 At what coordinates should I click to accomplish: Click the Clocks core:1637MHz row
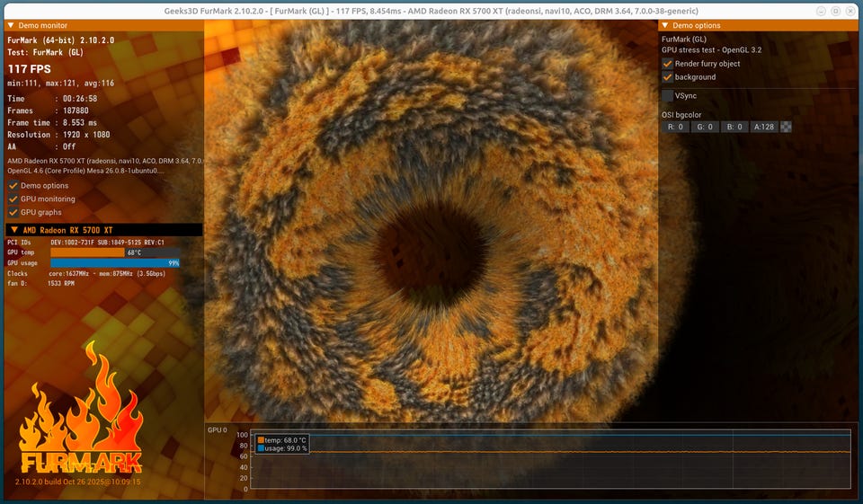pyautogui.click(x=86, y=273)
